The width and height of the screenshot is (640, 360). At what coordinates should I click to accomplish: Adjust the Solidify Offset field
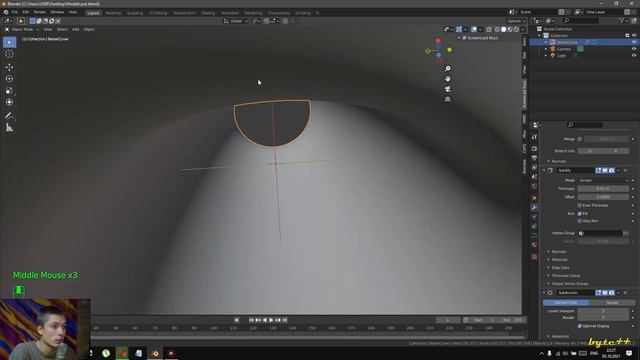[x=603, y=197]
